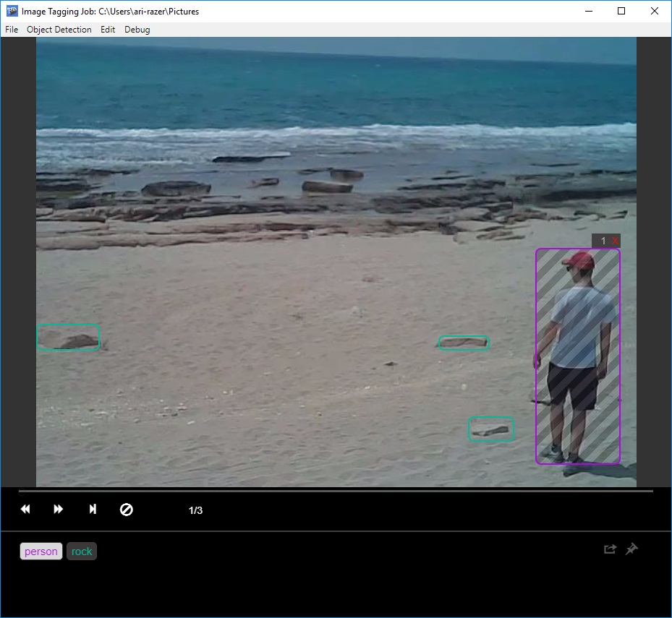The height and width of the screenshot is (618, 672).
Task: Open the File menu
Action: coord(12,30)
